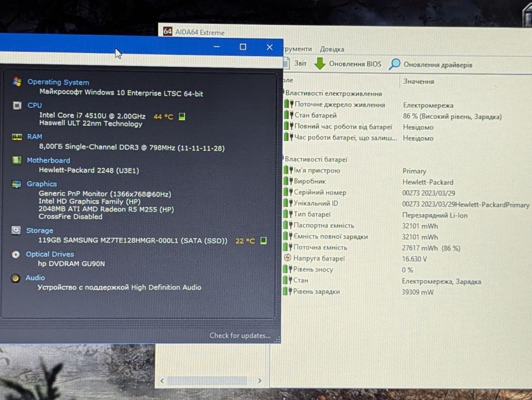Click the Motherboard icon in Speccy
The width and height of the screenshot is (532, 400).
pos(17,160)
